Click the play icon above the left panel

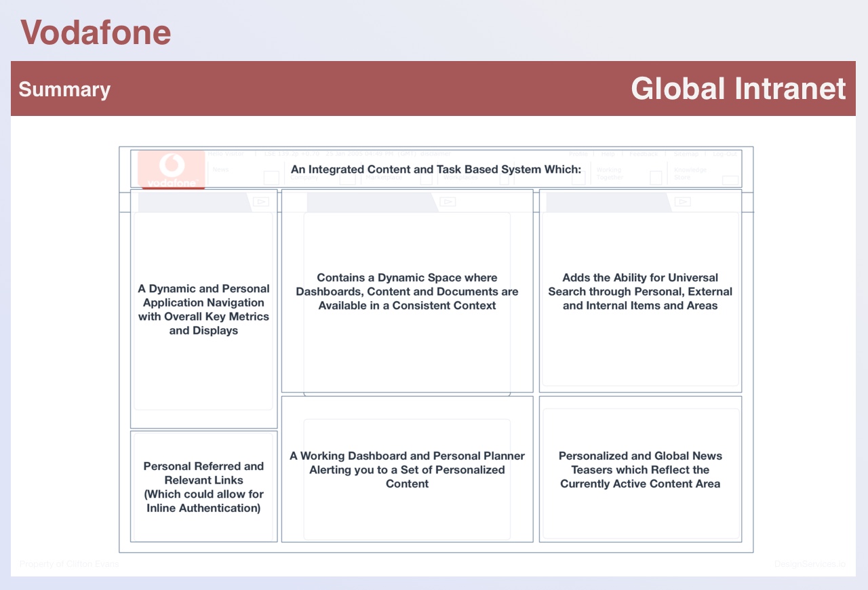[x=261, y=201]
